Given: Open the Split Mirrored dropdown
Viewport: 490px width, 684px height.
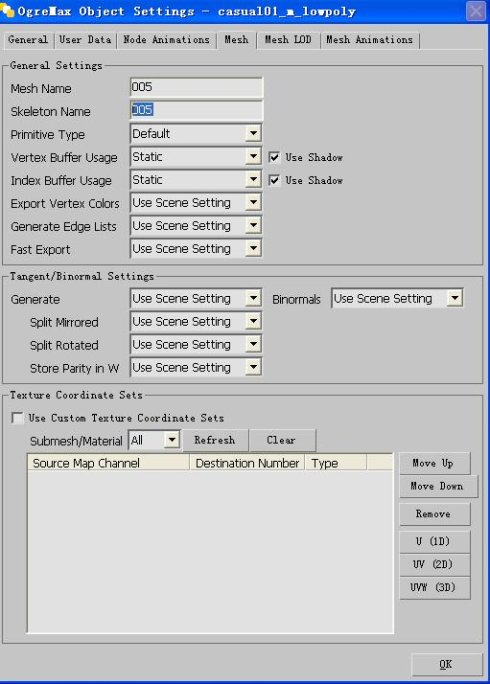Looking at the screenshot, I should (x=196, y=322).
